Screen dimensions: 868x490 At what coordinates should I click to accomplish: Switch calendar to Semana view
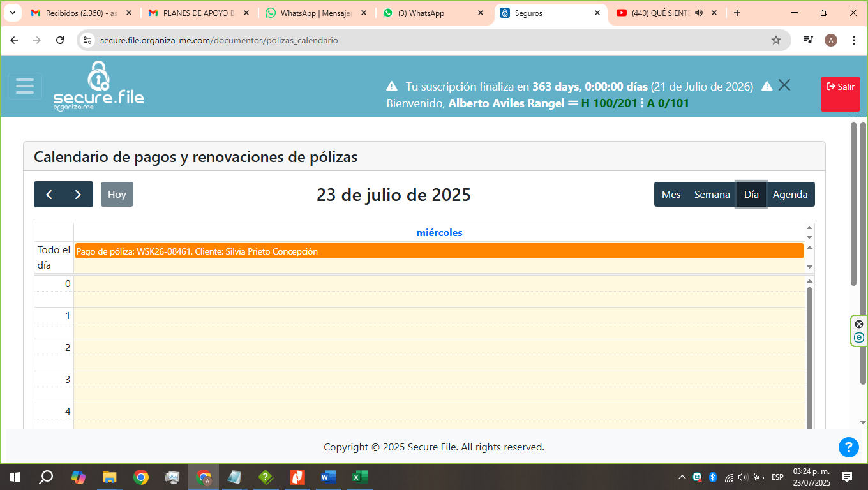712,195
